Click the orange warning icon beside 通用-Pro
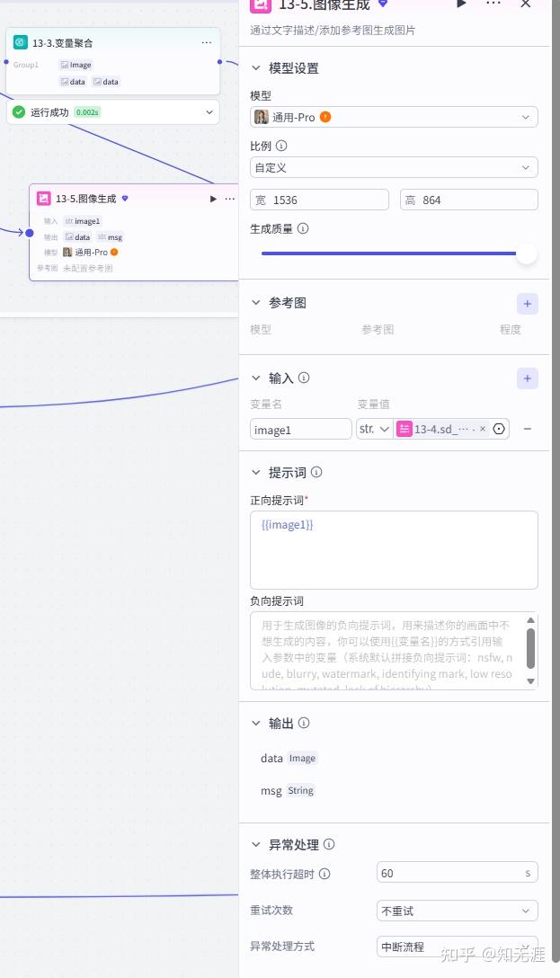Screen dimensions: 560x978 (x=325, y=117)
